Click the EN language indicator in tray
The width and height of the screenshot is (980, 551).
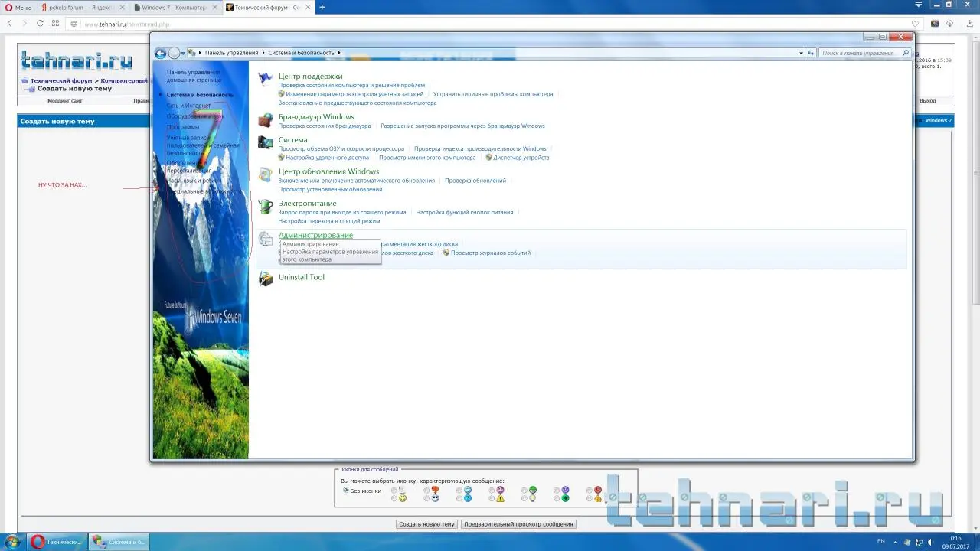coord(880,541)
